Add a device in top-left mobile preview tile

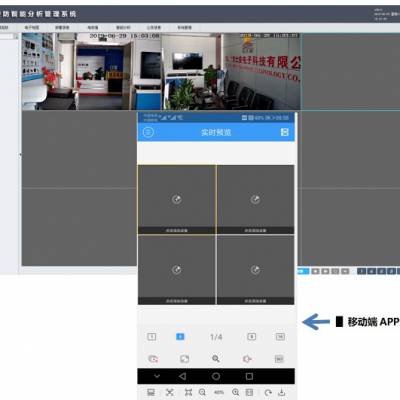point(177,199)
